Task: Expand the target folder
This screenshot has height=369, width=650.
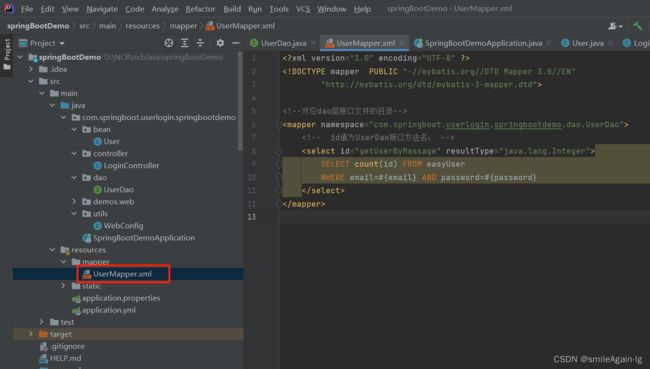Action: 31,334
